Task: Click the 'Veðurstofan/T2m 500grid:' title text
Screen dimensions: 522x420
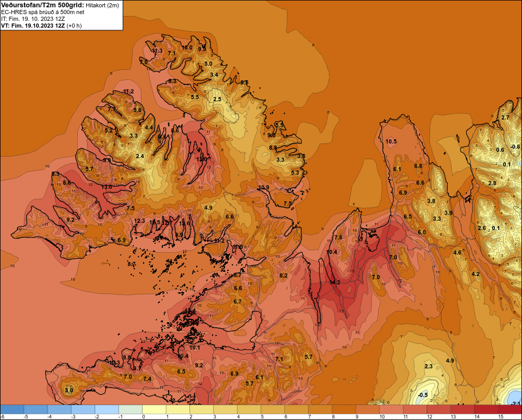Action: [x=43, y=5]
